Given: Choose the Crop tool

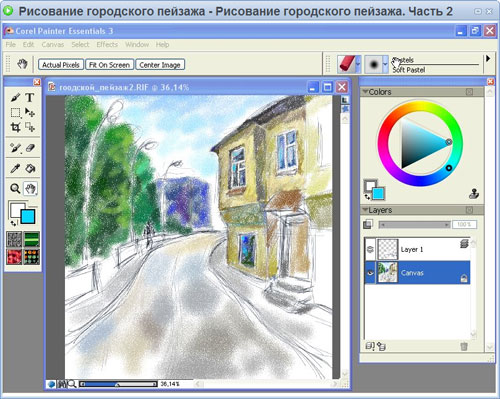Looking at the screenshot, I should [x=15, y=127].
